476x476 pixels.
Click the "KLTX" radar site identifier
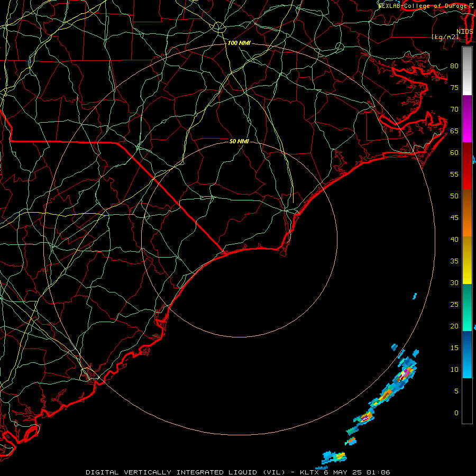[309, 472]
